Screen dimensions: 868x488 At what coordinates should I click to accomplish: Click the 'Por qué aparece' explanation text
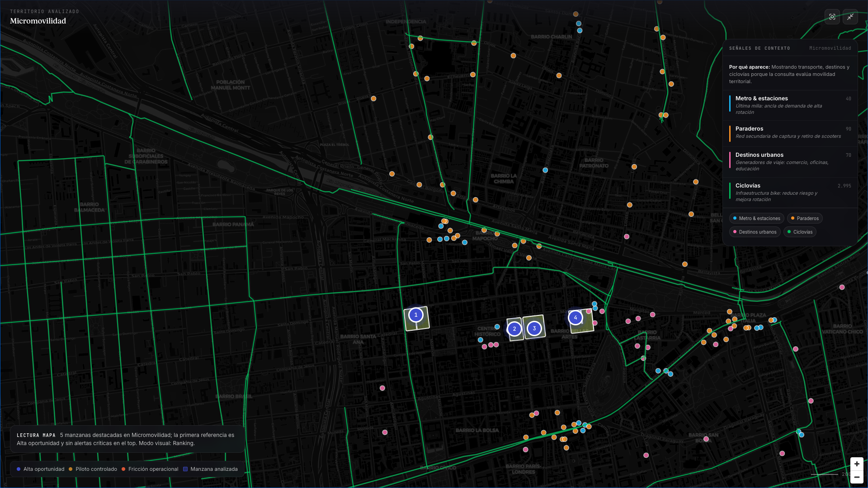[x=789, y=74]
